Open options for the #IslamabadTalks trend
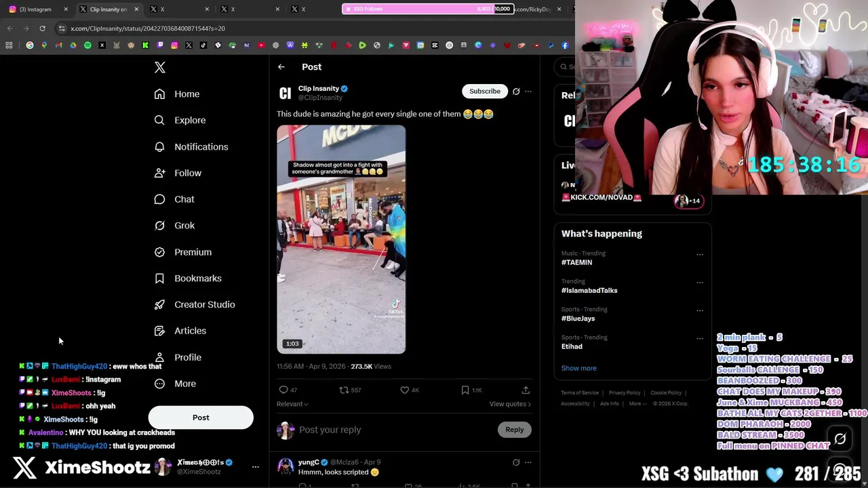 click(x=700, y=283)
